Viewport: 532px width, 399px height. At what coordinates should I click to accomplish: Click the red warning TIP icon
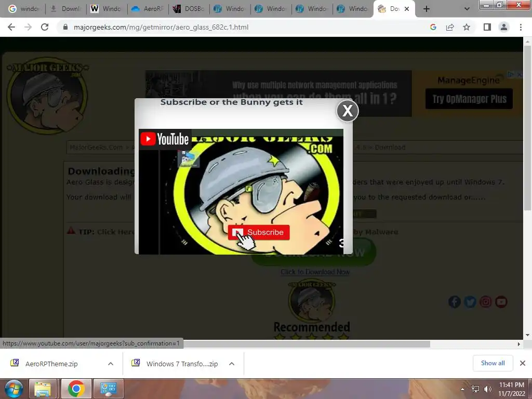[x=71, y=231]
